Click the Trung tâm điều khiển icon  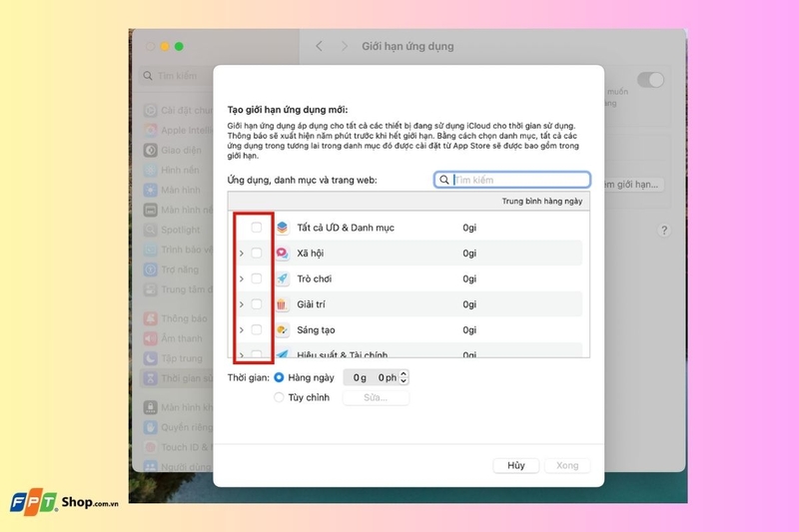pyautogui.click(x=151, y=289)
